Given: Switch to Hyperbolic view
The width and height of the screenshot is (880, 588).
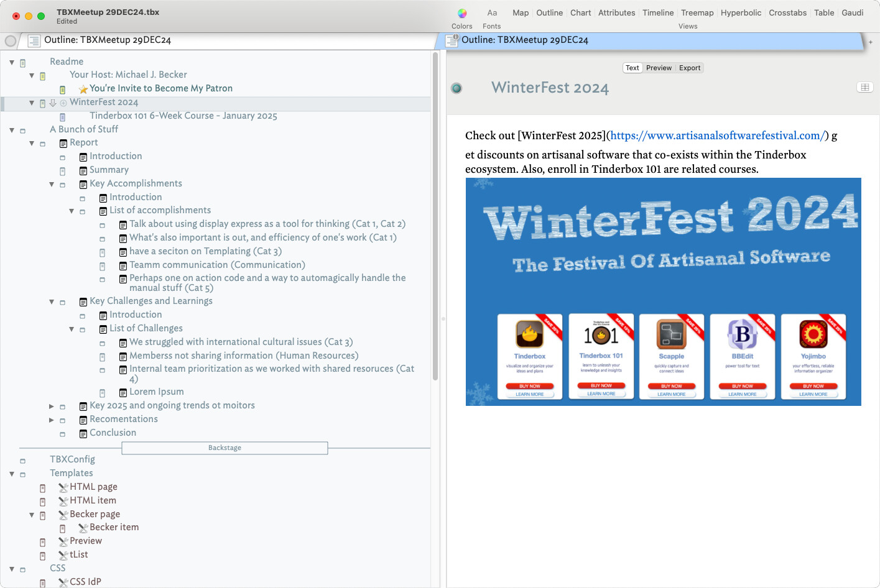Looking at the screenshot, I should click(741, 12).
